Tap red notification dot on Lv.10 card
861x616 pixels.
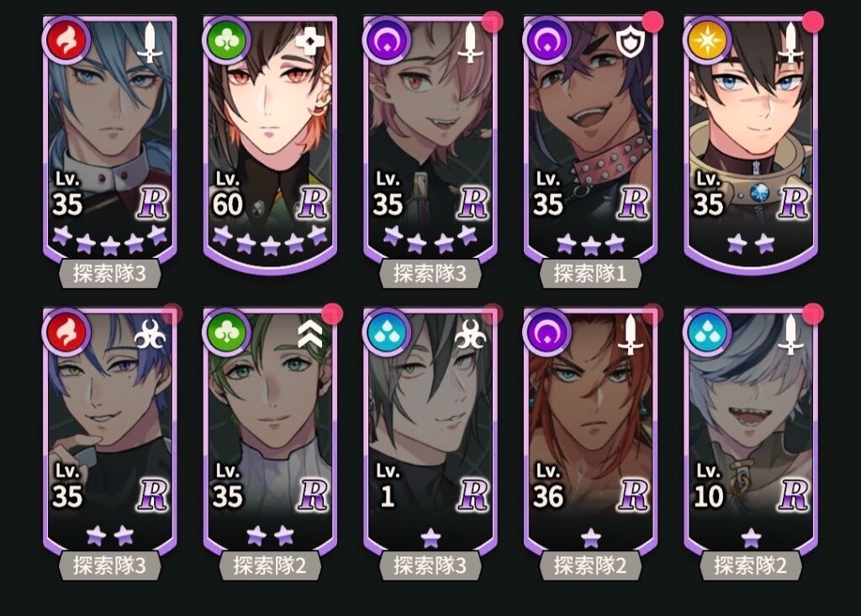coord(813,314)
